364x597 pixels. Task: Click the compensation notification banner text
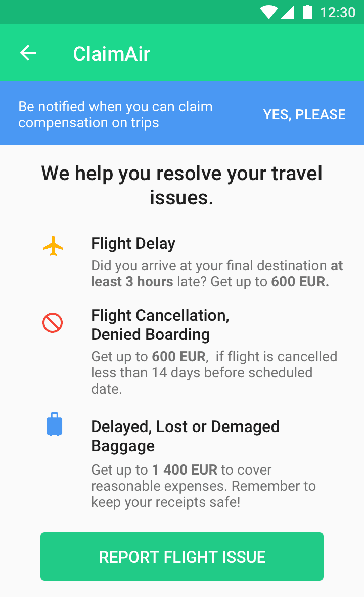(115, 115)
